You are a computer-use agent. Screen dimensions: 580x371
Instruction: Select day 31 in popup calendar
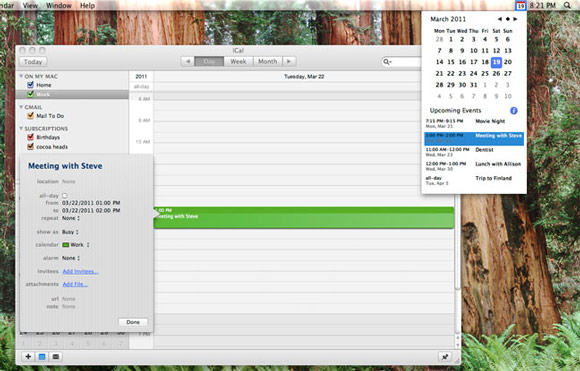473,85
